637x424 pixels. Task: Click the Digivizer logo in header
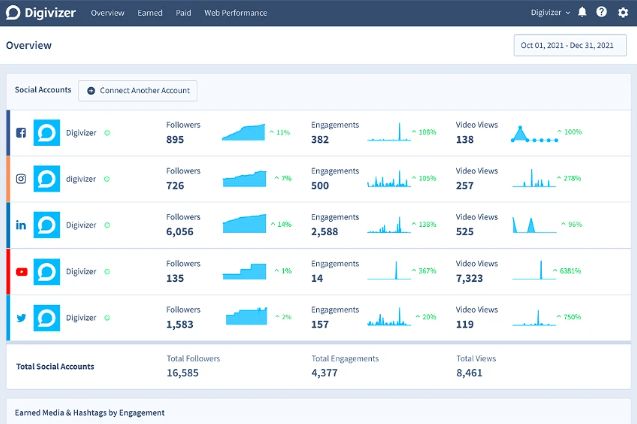pyautogui.click(x=41, y=13)
